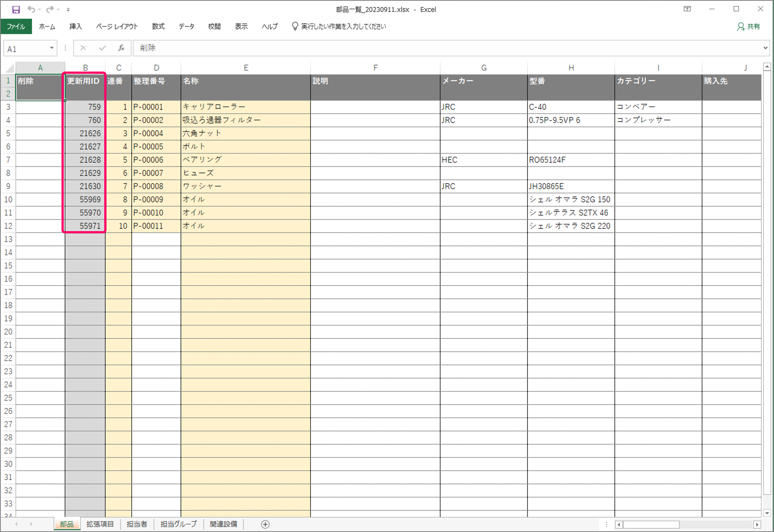
Task: Save the workbook via Quick Access toolbar
Action: point(15,9)
